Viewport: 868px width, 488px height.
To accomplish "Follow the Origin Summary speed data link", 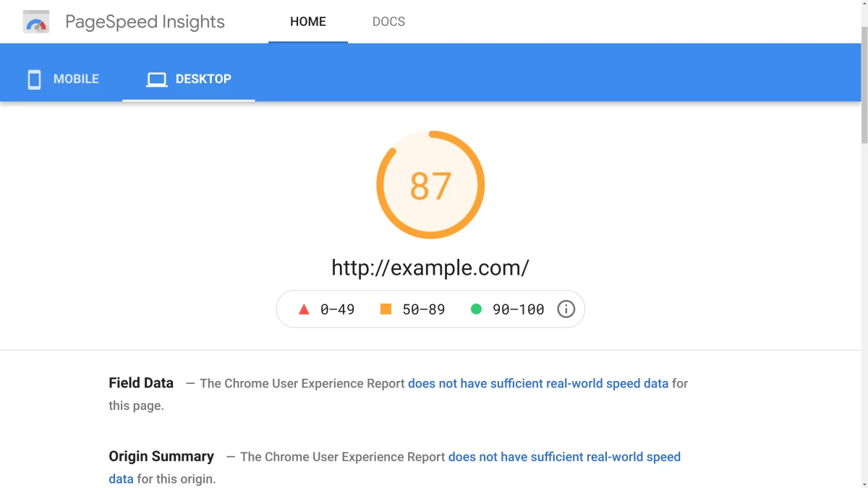I will (x=564, y=456).
